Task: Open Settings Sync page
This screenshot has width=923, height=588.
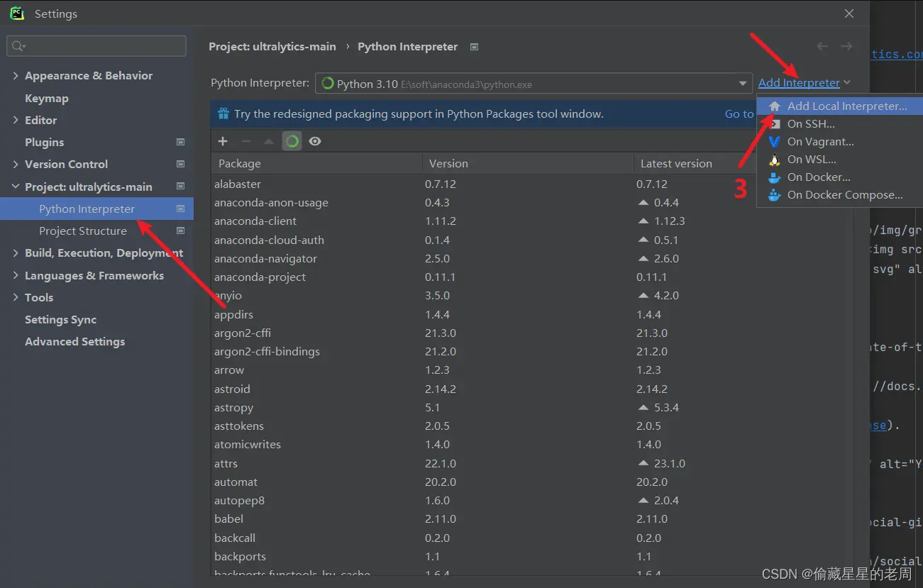Action: pos(60,319)
